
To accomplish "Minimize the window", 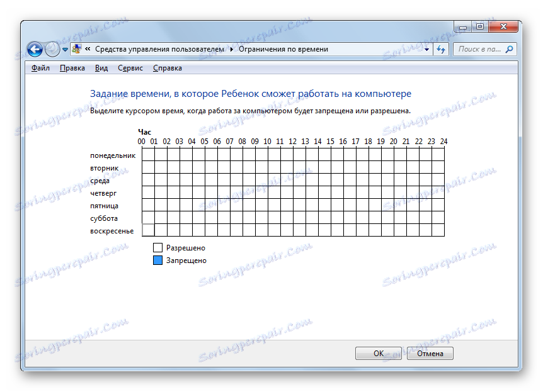I will point(462,26).
